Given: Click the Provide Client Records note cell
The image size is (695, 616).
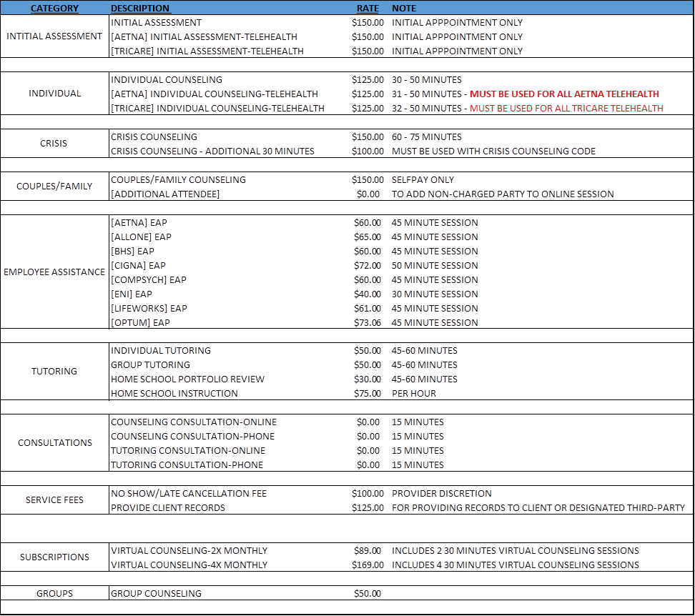Looking at the screenshot, I should (x=538, y=508).
